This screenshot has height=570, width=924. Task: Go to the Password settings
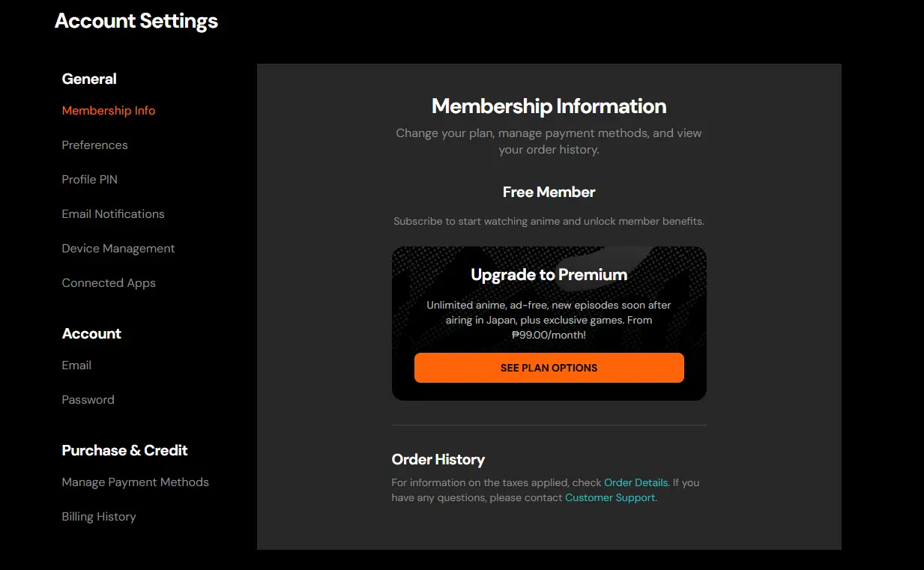88,399
